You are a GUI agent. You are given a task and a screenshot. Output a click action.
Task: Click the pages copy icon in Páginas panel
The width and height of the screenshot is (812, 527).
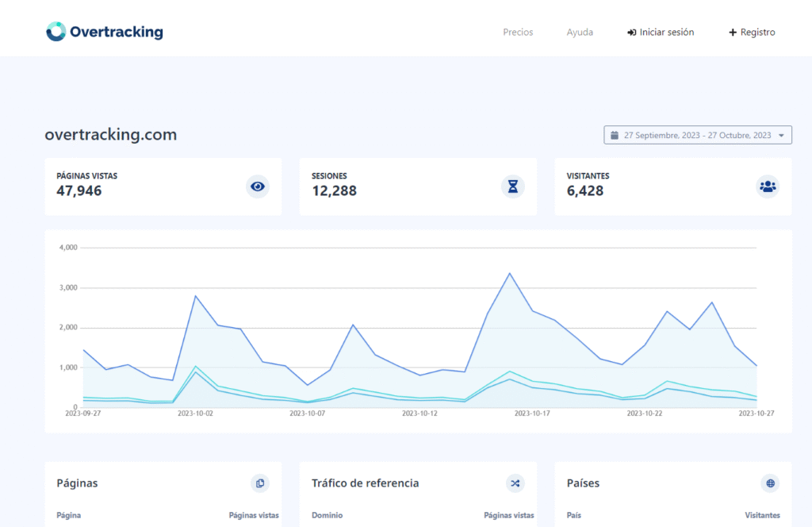tap(260, 483)
